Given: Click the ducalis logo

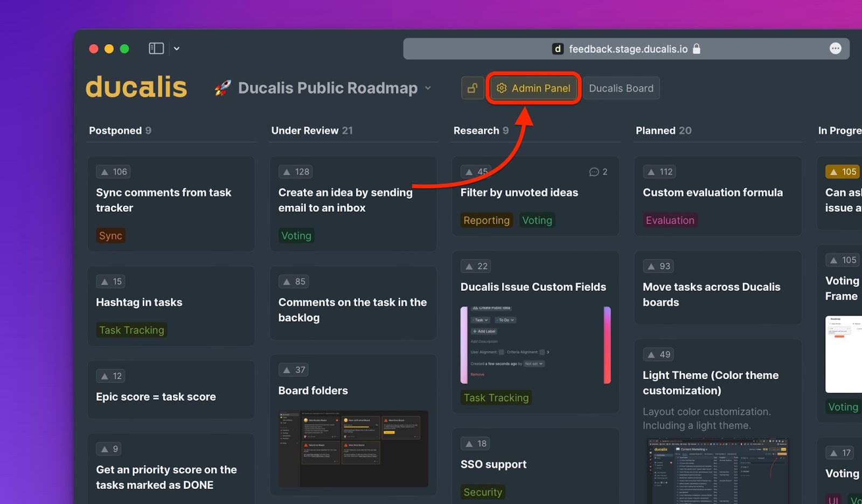Looking at the screenshot, I should tap(136, 87).
